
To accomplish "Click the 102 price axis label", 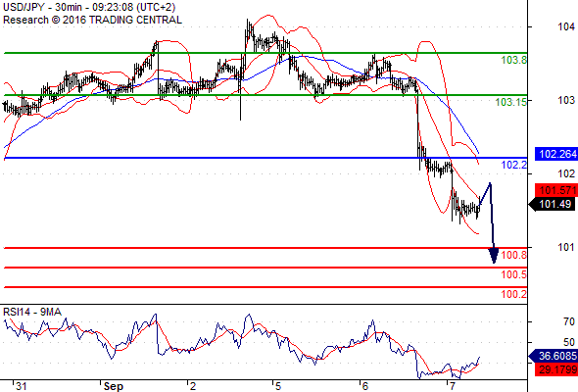I will tap(566, 173).
